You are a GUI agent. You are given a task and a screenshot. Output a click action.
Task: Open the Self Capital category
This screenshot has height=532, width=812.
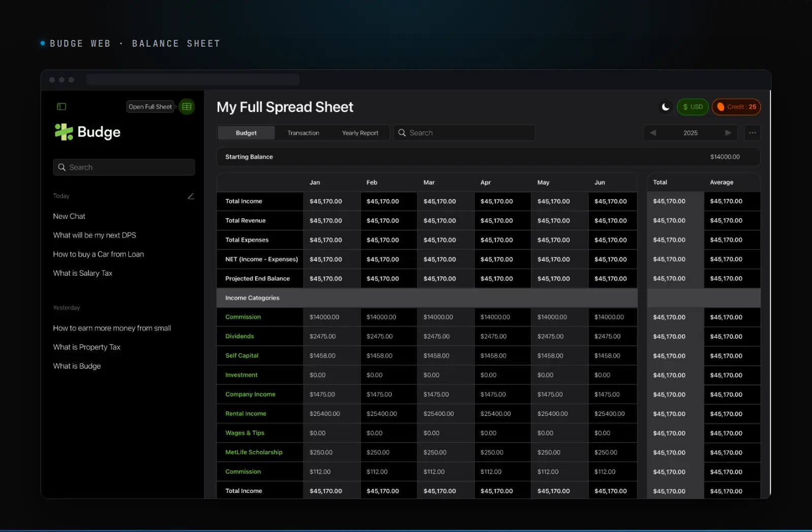coord(242,356)
